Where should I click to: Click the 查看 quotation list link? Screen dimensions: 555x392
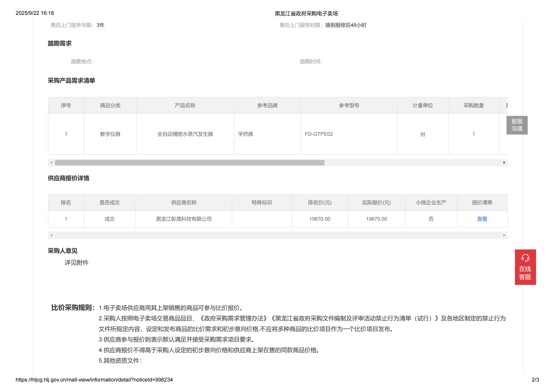pyautogui.click(x=482, y=219)
